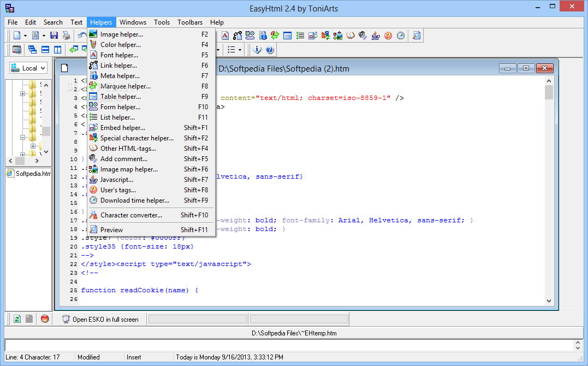The height and width of the screenshot is (366, 588).
Task: Click the Meta helper toolbar icon
Action: tap(263, 36)
